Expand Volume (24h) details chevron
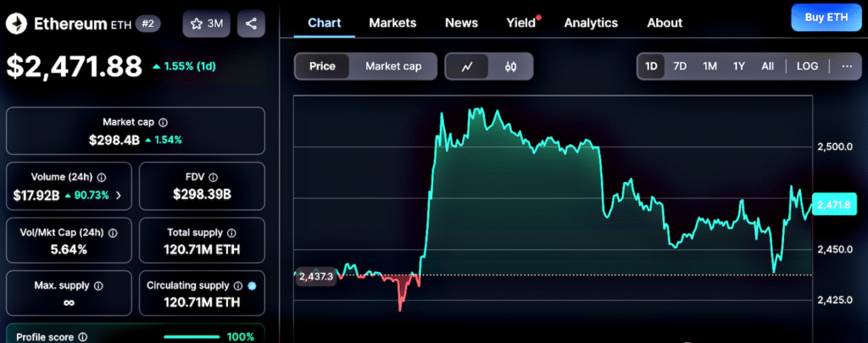 coord(119,195)
